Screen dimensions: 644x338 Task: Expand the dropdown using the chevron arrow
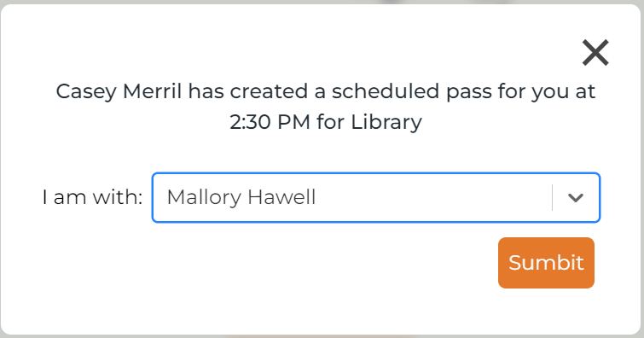pyautogui.click(x=576, y=198)
